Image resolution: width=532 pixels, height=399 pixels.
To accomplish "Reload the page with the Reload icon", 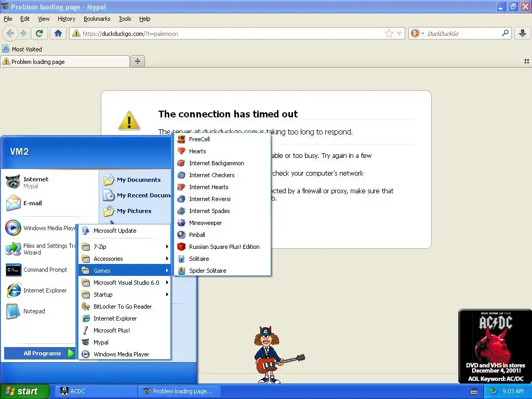I will click(x=39, y=33).
